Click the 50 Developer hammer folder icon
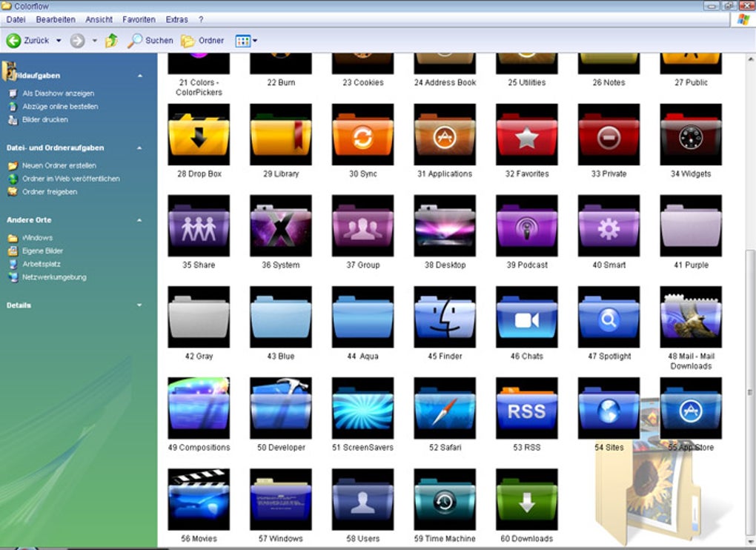Viewport: 756px width, 550px height. click(x=281, y=408)
